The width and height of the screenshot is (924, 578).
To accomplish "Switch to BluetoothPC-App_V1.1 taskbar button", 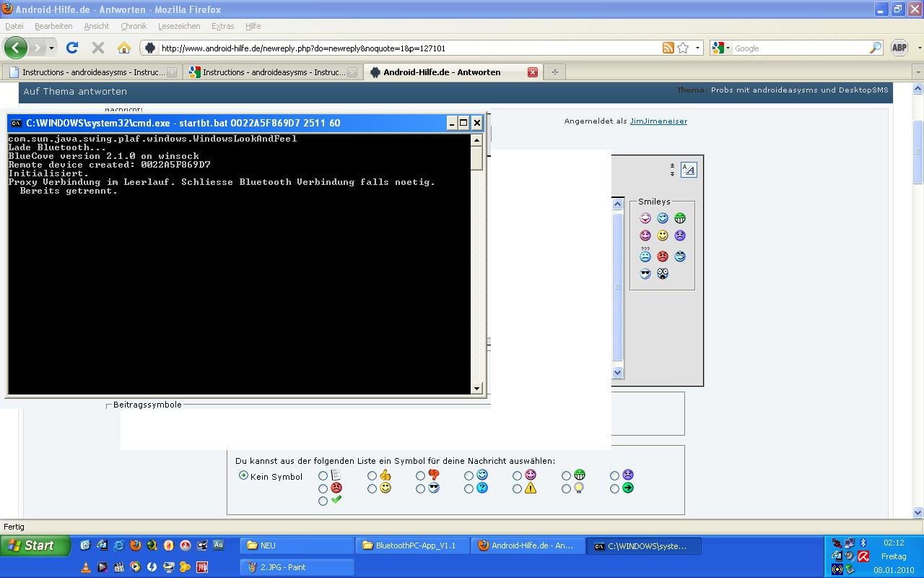I will (412, 545).
